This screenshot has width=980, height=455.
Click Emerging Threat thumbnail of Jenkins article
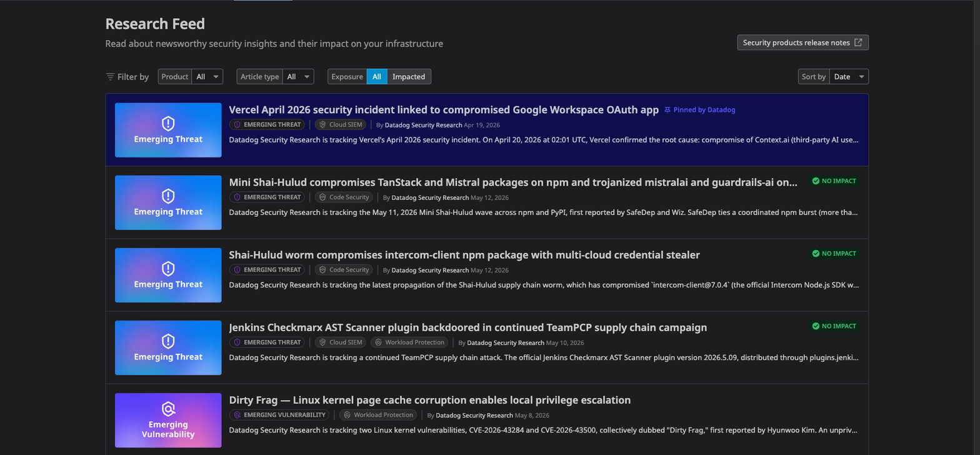point(168,347)
